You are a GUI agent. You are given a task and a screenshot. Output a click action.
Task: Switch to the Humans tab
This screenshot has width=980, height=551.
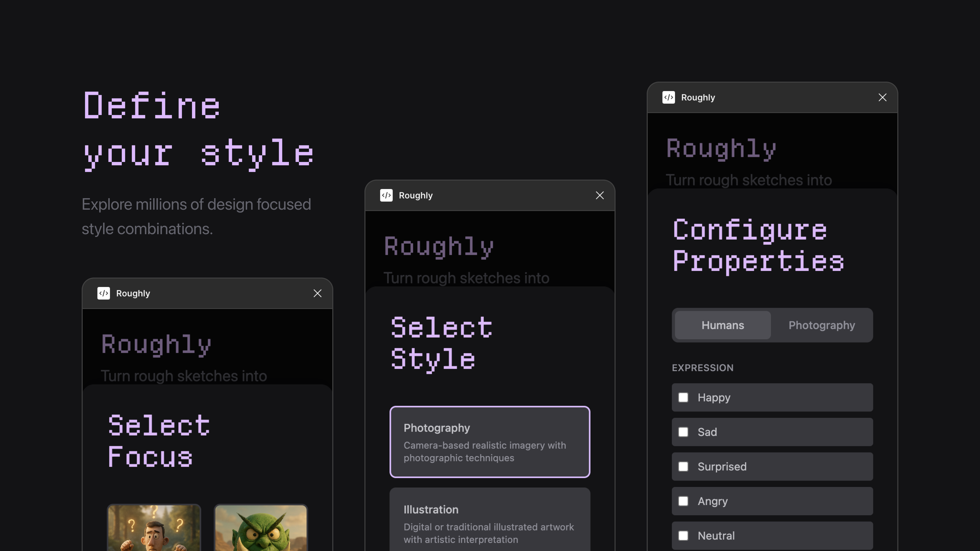(723, 325)
